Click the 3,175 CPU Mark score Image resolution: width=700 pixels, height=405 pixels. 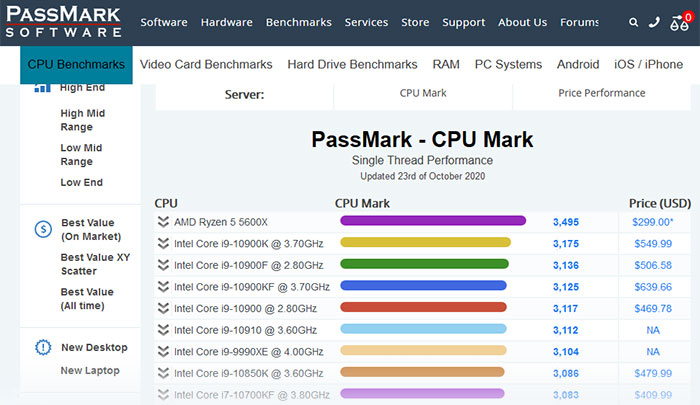coord(566,243)
